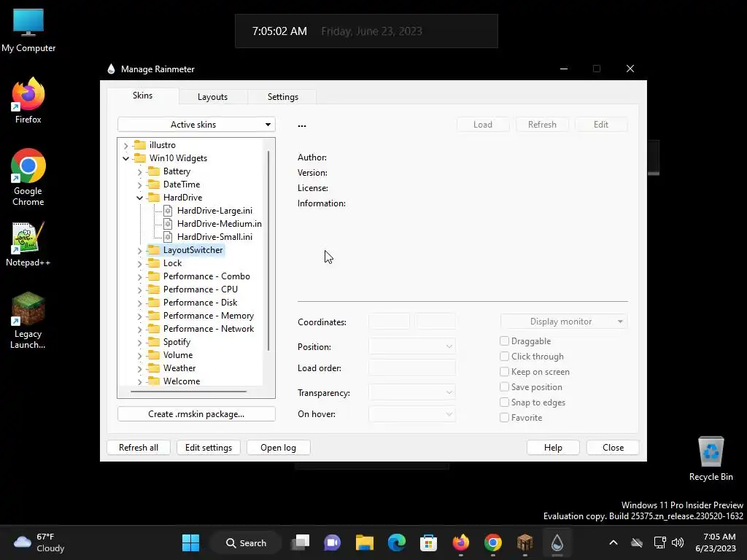The width and height of the screenshot is (747, 560).
Task: Open the Display monitor dropdown
Action: 564,322
